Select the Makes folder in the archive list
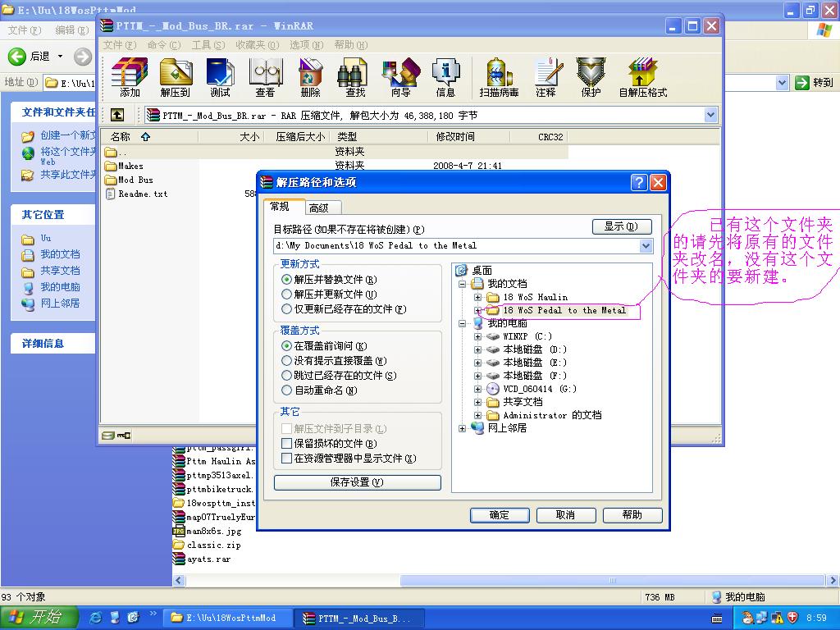840x630 pixels. [125, 166]
